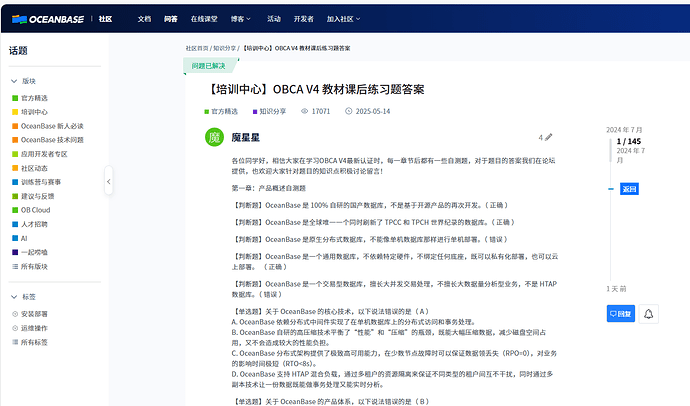Open 社区首页 breadcrumb link
The height and width of the screenshot is (406, 690).
[197, 48]
